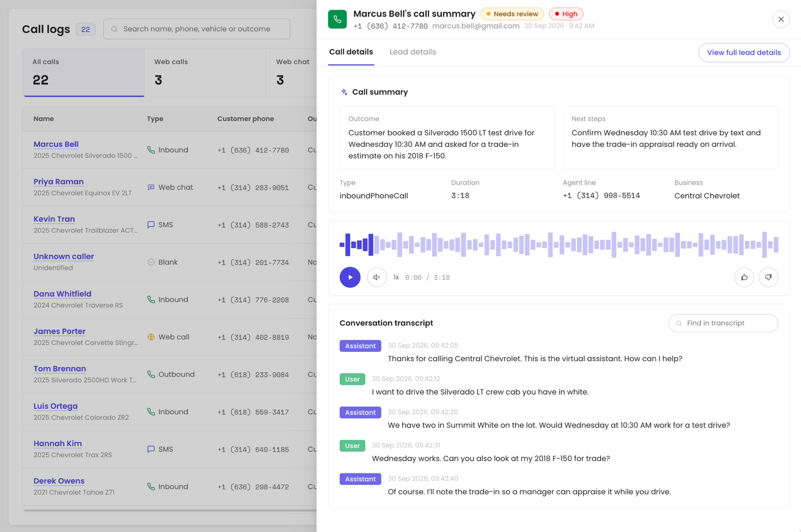Click Inbound phone icon in Marcus Bell row
The height and width of the screenshot is (532, 801).
(151, 150)
